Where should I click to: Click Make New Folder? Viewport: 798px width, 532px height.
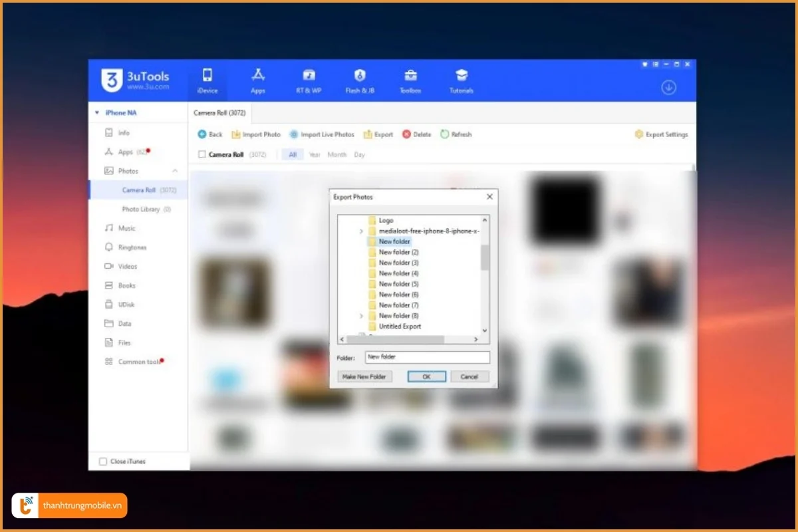point(364,376)
